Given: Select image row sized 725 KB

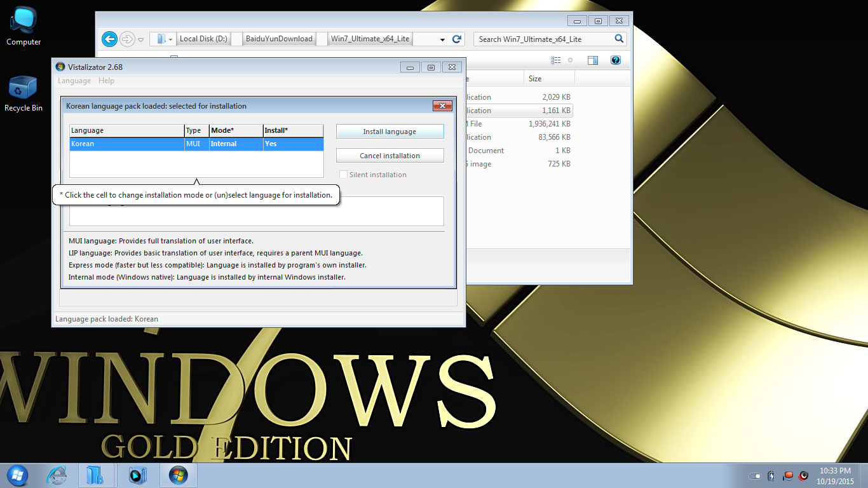Looking at the screenshot, I should coord(519,164).
